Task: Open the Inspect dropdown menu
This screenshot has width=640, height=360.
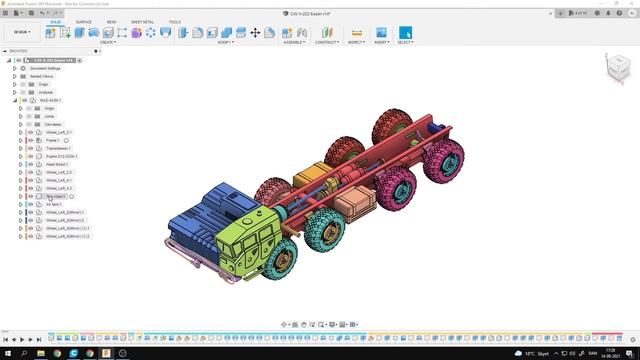Action: (357, 42)
